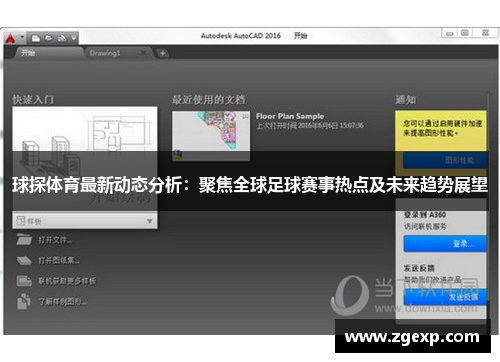Click the 通知 heading
500x362 pixels.
click(405, 99)
